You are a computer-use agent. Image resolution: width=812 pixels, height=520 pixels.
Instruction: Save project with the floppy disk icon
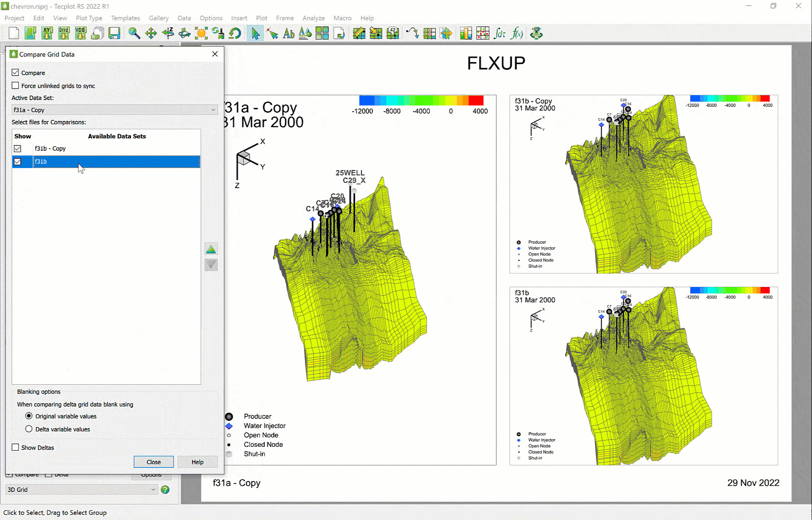click(114, 33)
